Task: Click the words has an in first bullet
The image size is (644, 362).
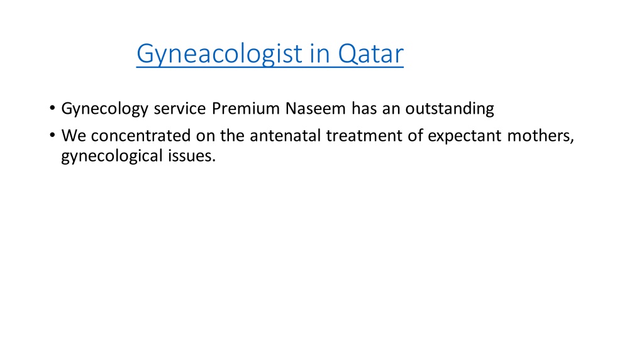Action: (x=375, y=108)
